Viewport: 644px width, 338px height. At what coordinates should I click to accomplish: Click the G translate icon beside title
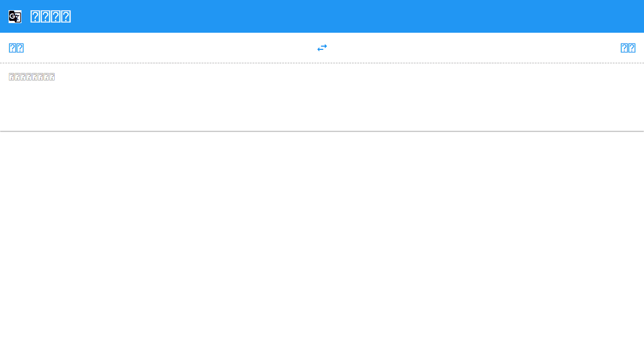point(15,17)
